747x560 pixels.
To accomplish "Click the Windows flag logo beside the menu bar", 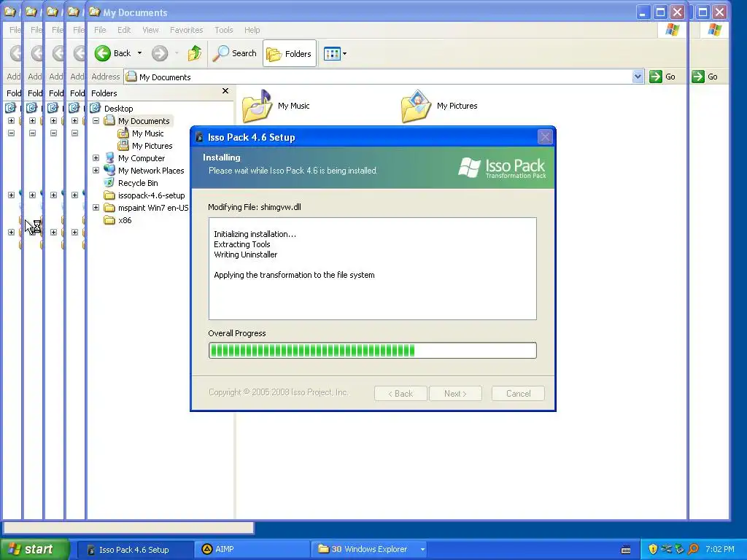I will (x=672, y=29).
